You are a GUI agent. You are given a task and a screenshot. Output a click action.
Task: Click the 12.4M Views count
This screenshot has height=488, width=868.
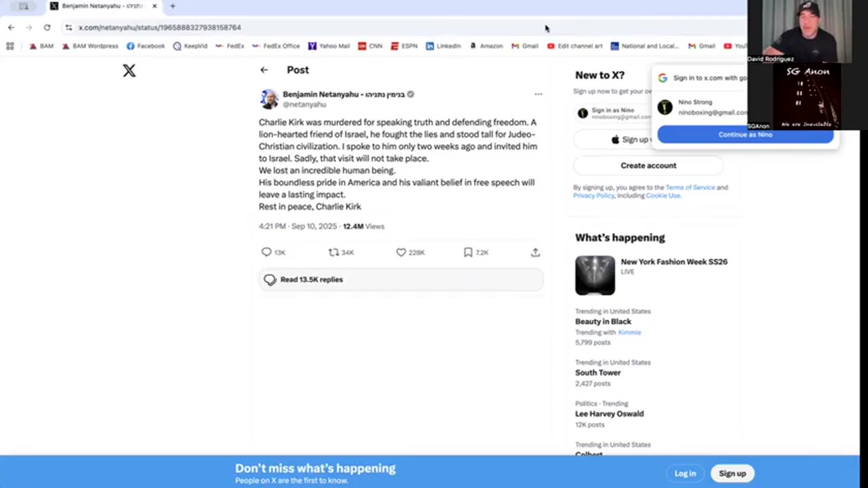point(363,226)
